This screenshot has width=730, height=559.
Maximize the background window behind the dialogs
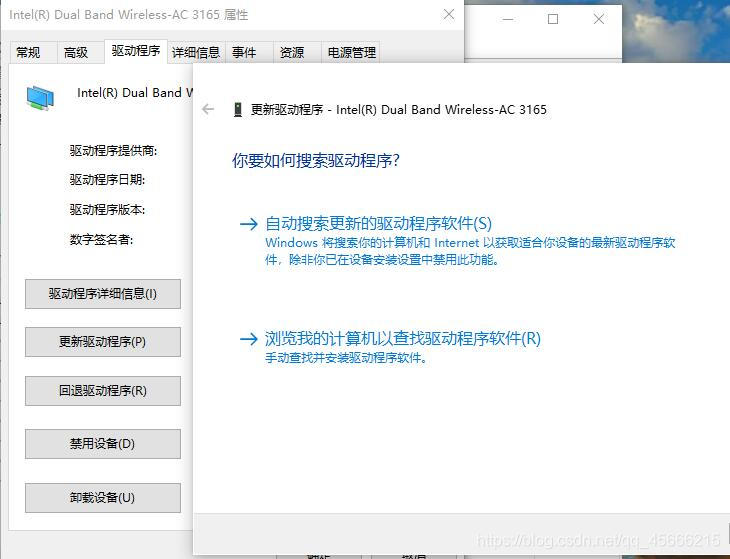coord(553,19)
